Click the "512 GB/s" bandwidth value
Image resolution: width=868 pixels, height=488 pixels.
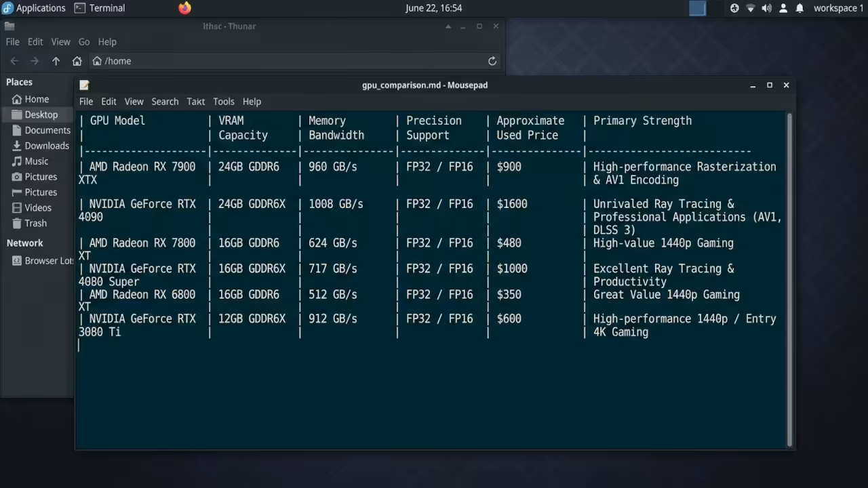332,295
